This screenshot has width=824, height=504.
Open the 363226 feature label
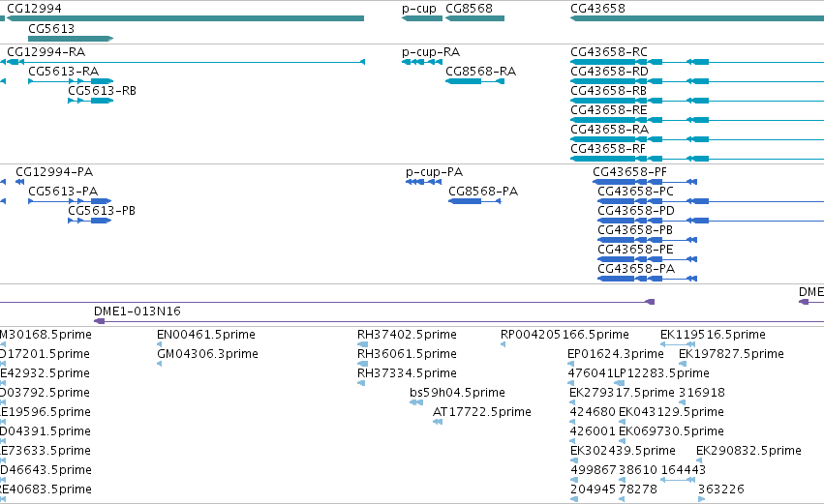(721, 490)
